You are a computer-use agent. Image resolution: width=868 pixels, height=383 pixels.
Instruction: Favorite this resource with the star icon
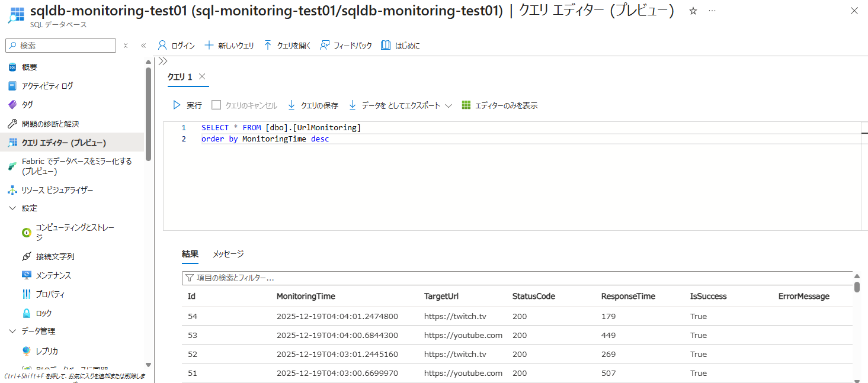(693, 11)
